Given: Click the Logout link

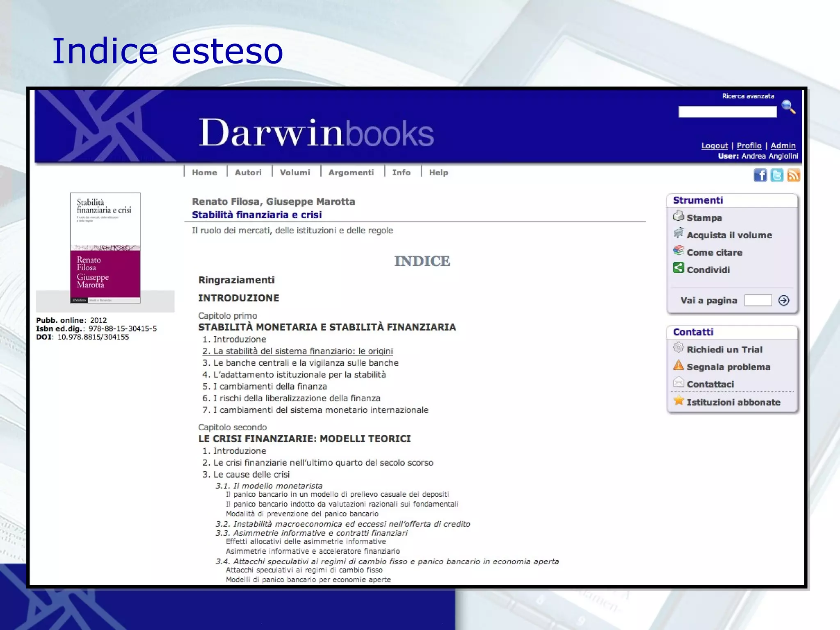Looking at the screenshot, I should tap(714, 146).
